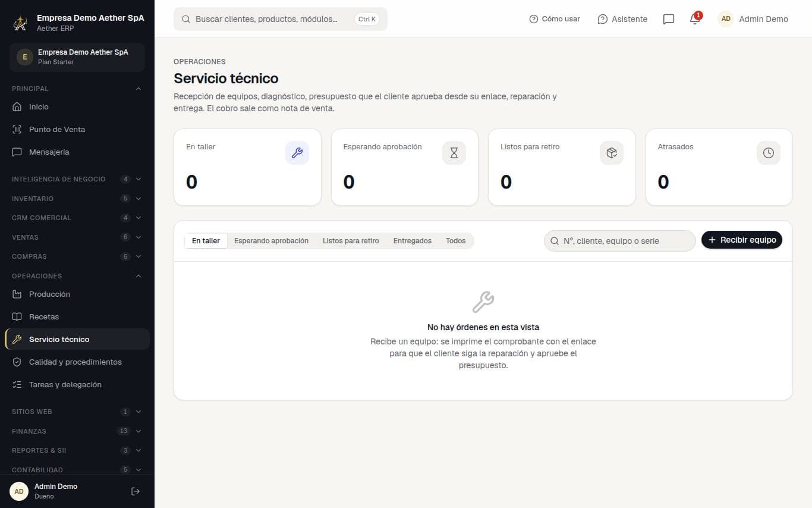This screenshot has height=508, width=812.
Task: Click the clock icon on Atrasados card
Action: pos(769,153)
